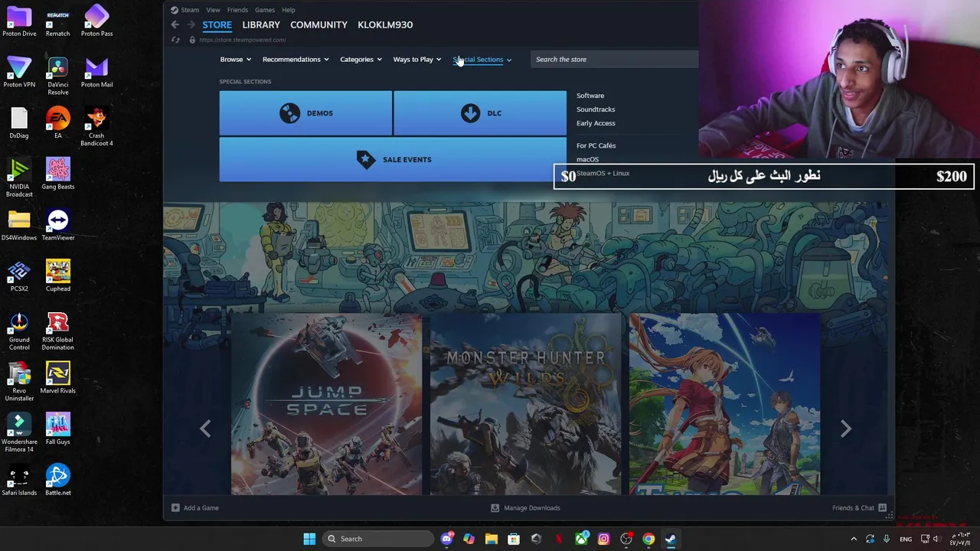The width and height of the screenshot is (980, 551).
Task: Open Revo Uninstaller desktop icon
Action: pos(19,382)
